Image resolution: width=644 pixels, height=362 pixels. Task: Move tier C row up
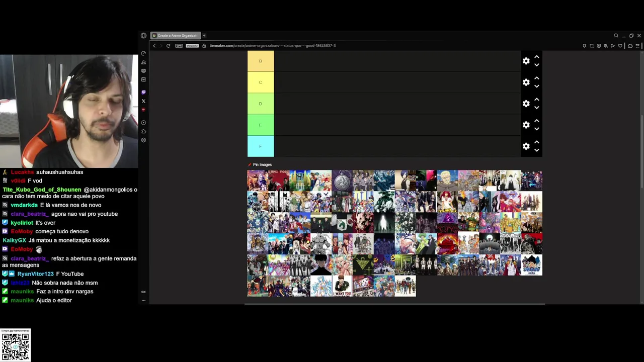tap(537, 78)
